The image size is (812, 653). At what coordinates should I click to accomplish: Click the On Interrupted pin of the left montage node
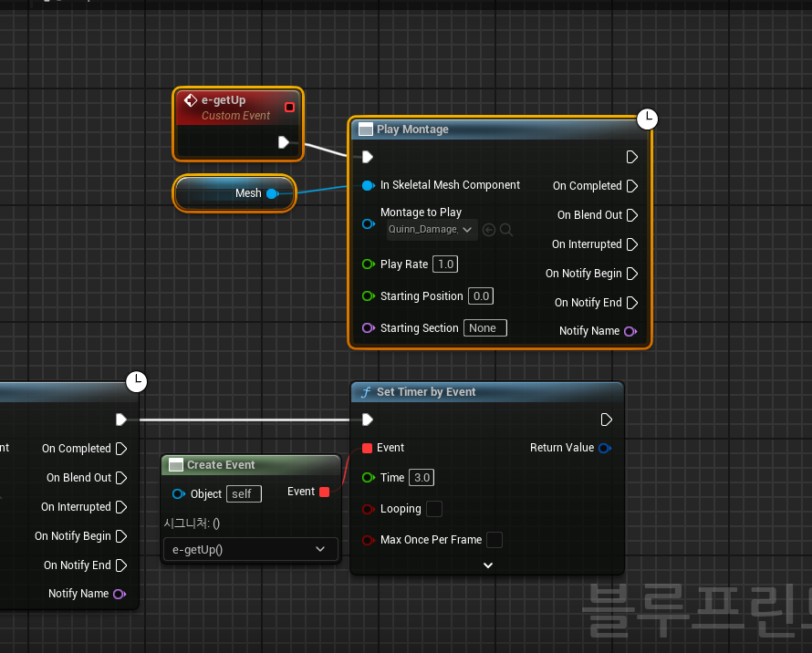(121, 507)
